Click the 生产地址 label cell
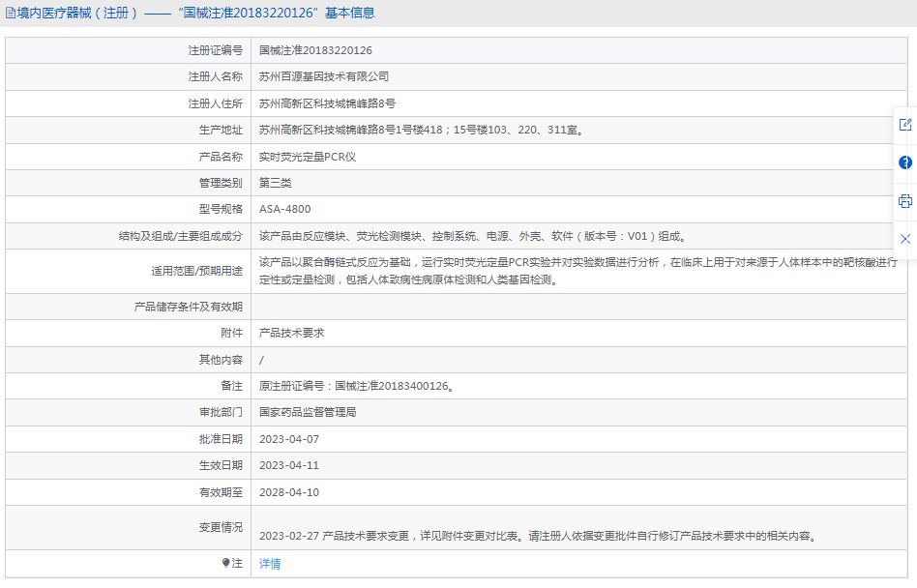The image size is (917, 588). pos(129,130)
